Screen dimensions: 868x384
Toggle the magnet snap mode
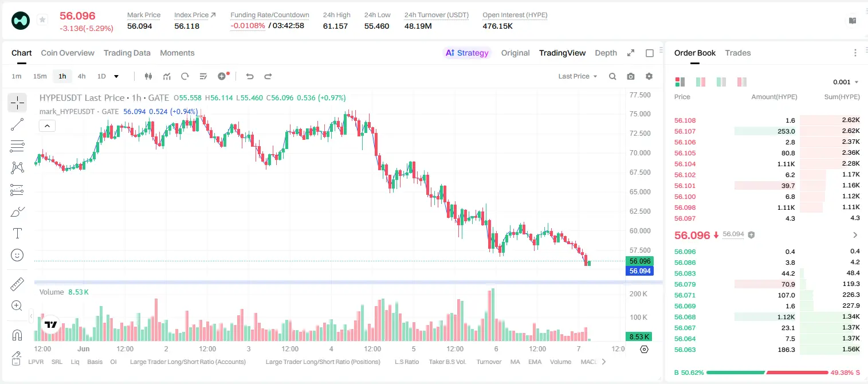(x=17, y=335)
